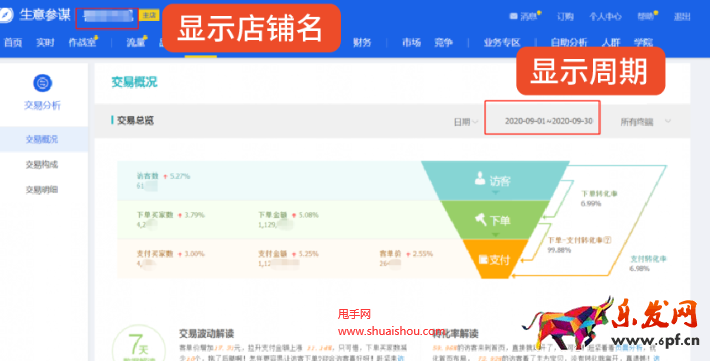This screenshot has height=361, width=710.
Task: Go to 首页 in top navigation
Action: tap(13, 43)
